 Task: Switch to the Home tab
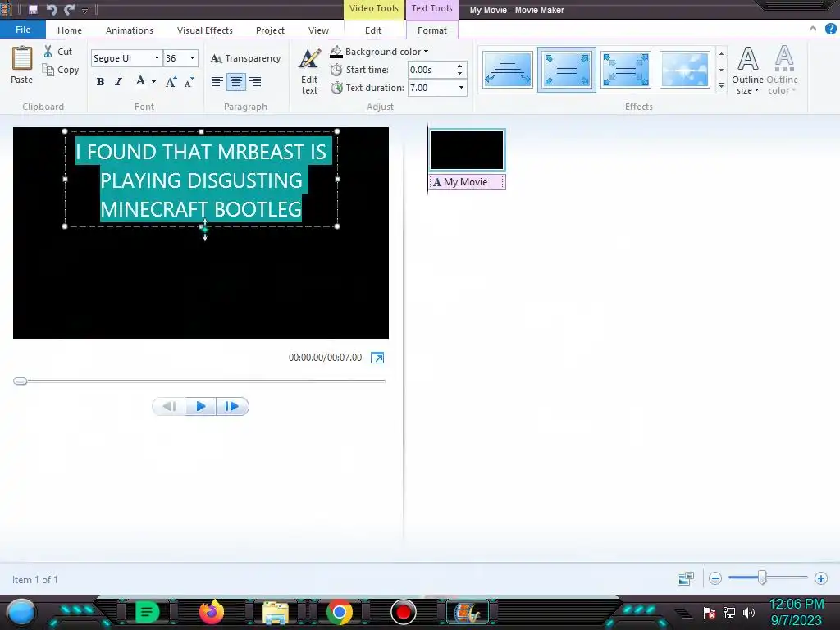[70, 30]
